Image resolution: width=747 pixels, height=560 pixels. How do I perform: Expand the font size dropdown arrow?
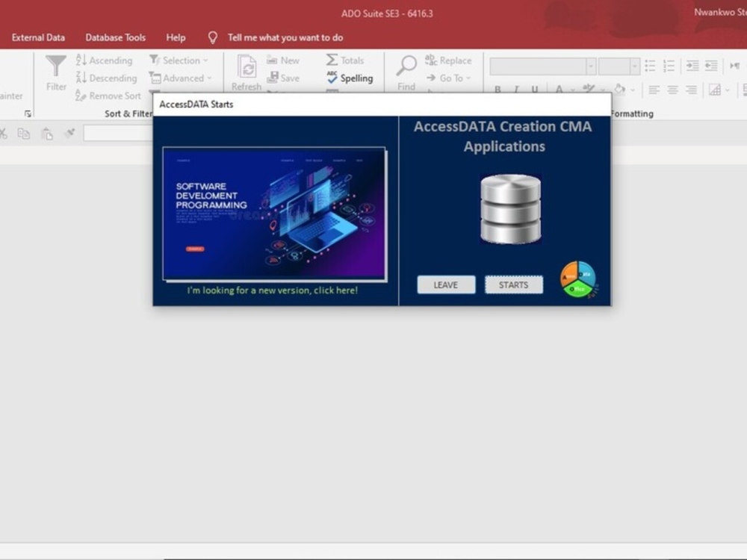tap(634, 66)
